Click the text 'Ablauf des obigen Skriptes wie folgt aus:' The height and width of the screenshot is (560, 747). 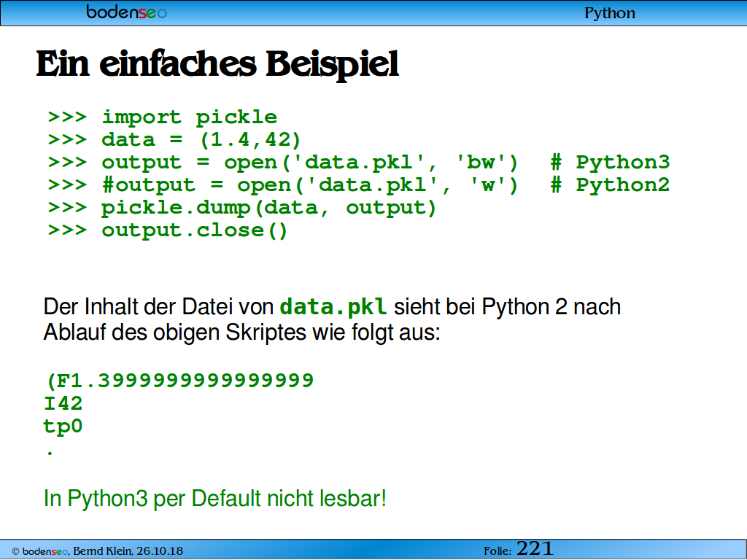click(x=242, y=332)
